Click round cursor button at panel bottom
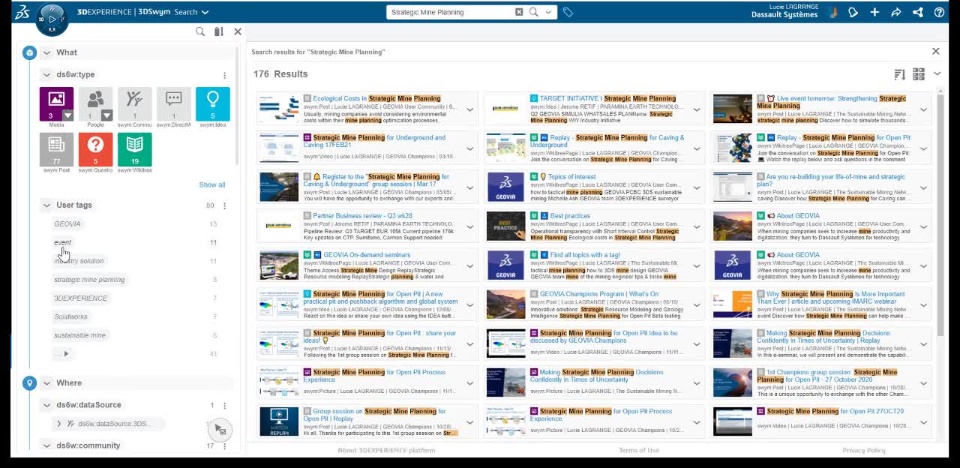Image resolution: width=960 pixels, height=468 pixels. pos(220,430)
